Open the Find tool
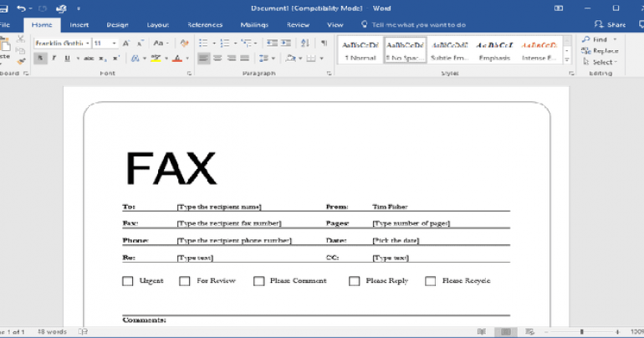The image size is (644, 338). tap(595, 39)
